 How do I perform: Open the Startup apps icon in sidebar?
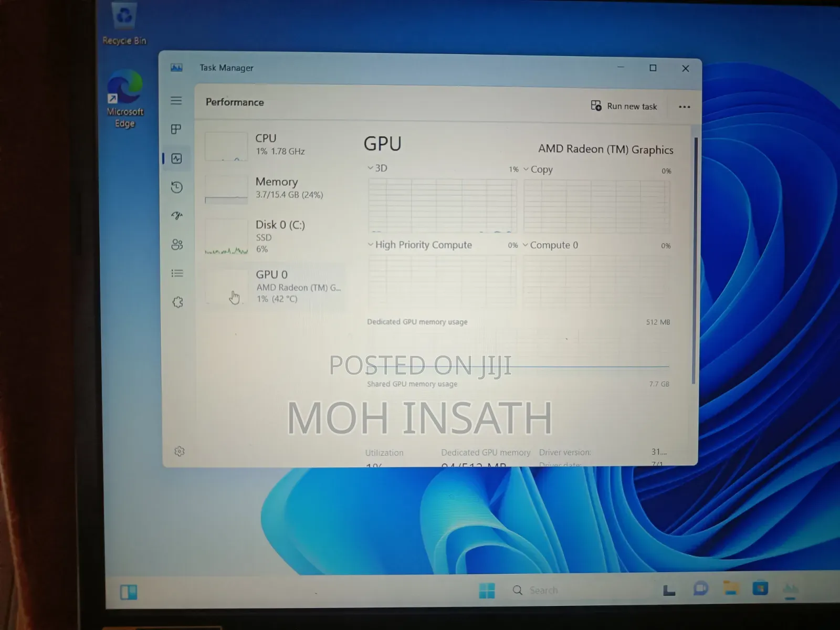pyautogui.click(x=177, y=215)
